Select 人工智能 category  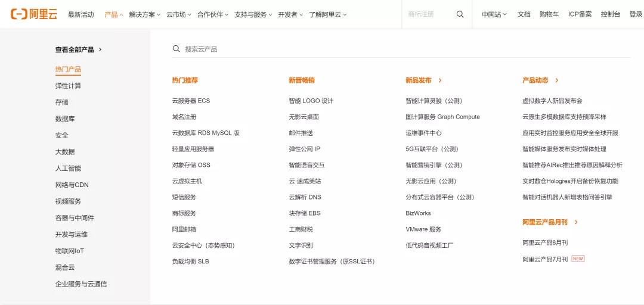coord(68,169)
